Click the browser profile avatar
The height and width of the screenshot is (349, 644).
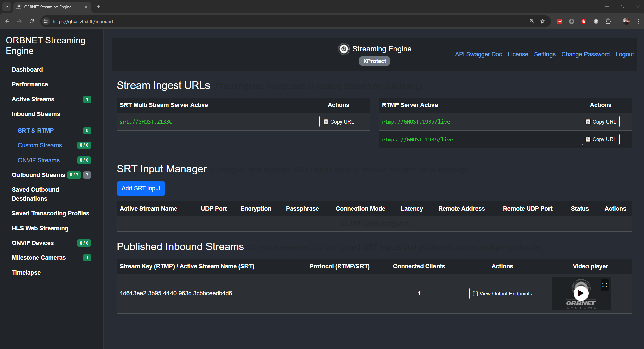(x=626, y=21)
